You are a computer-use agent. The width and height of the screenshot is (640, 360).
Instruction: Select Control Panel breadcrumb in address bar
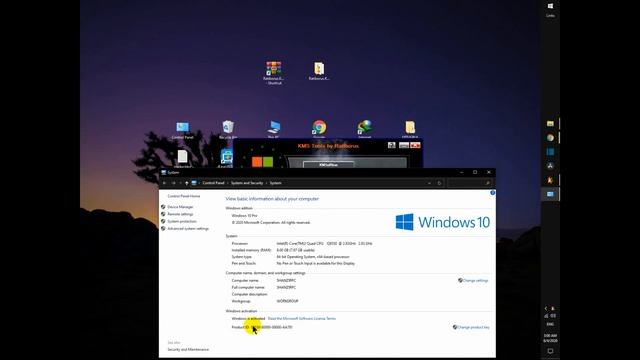[213, 183]
